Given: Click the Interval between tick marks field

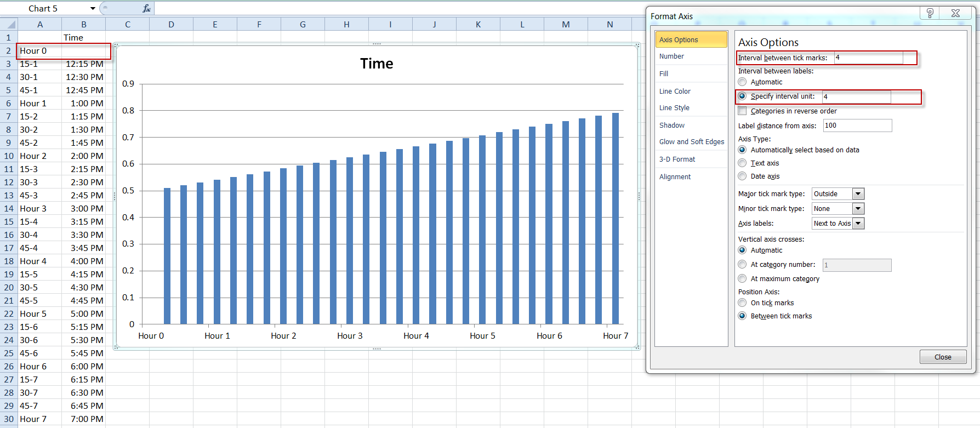Looking at the screenshot, I should point(868,58).
